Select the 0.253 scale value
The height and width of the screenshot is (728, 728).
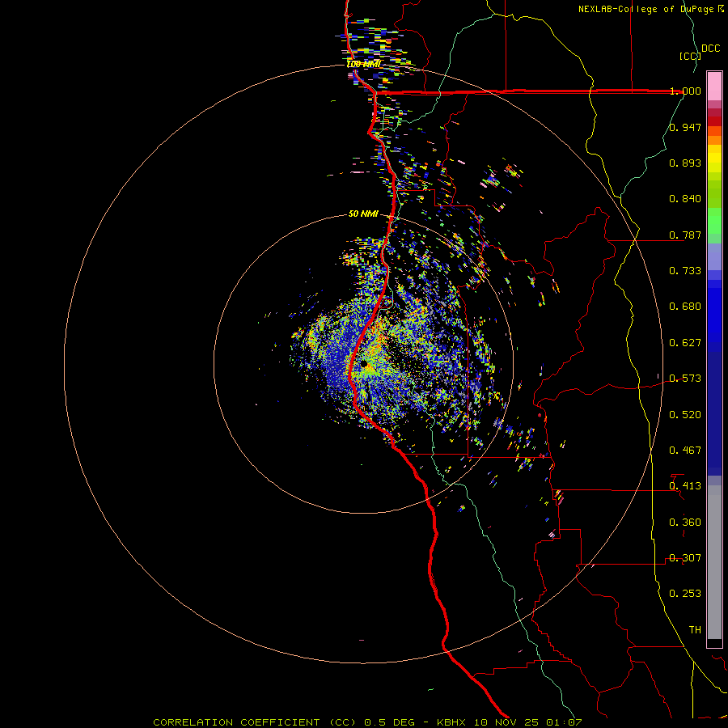tap(685, 594)
